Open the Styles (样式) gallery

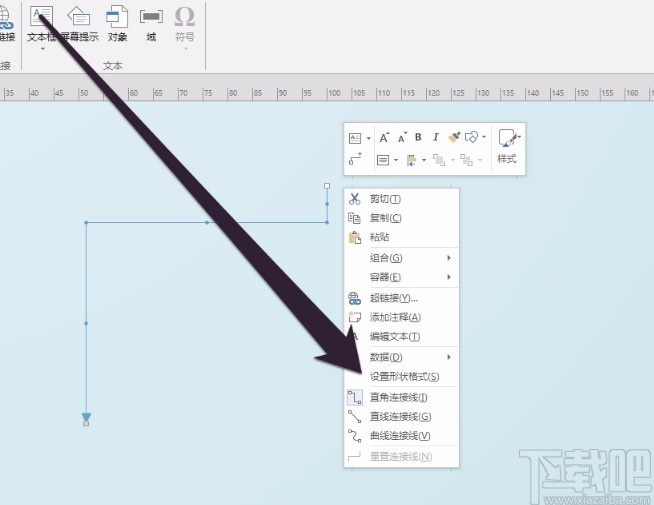point(507,146)
